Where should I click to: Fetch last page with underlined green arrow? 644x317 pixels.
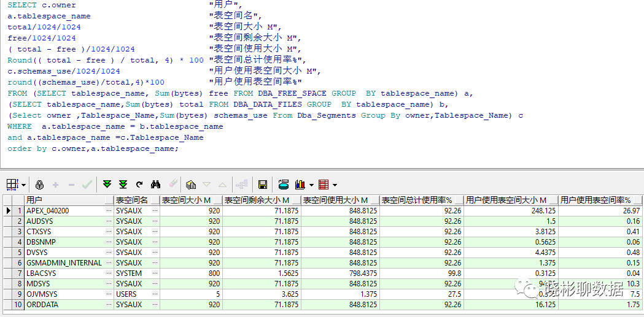click(123, 185)
